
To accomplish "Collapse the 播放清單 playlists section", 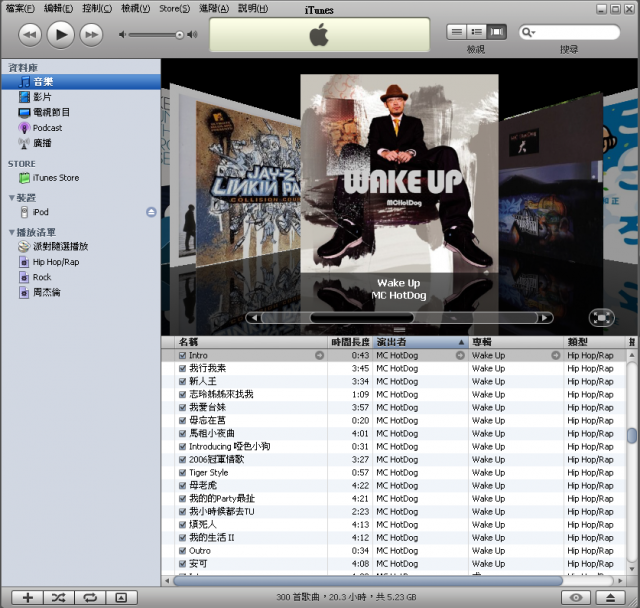I will click(x=12, y=232).
